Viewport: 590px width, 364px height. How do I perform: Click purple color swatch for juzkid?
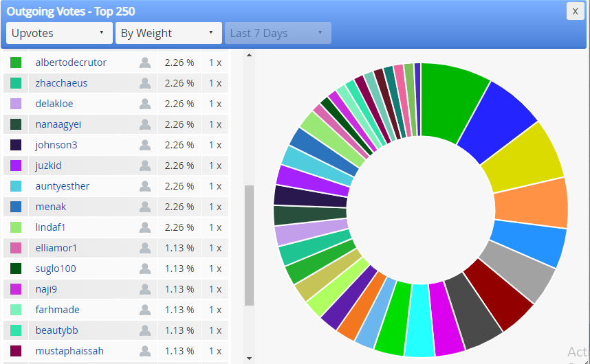(16, 166)
